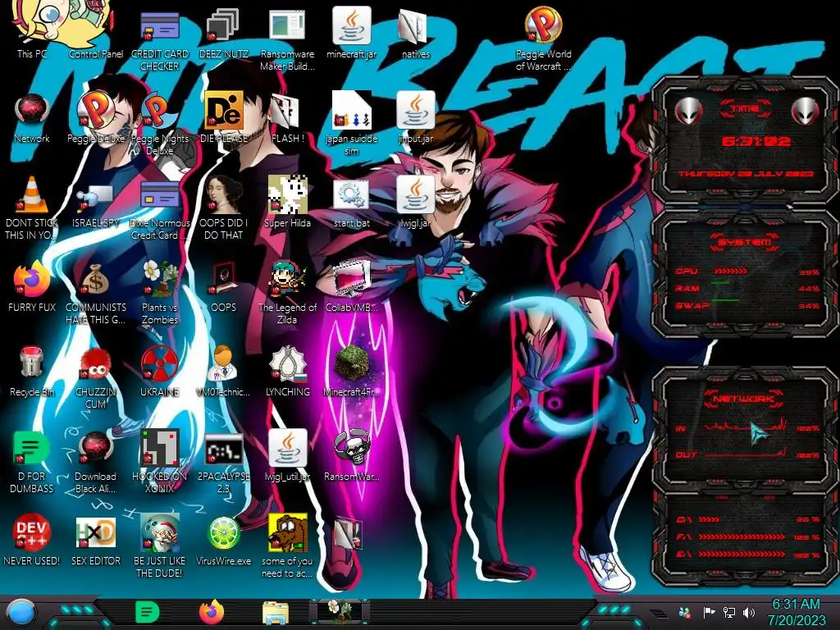Select the Minecraft4Fr grass block icon
This screenshot has height=630, width=840.
pyautogui.click(x=351, y=371)
